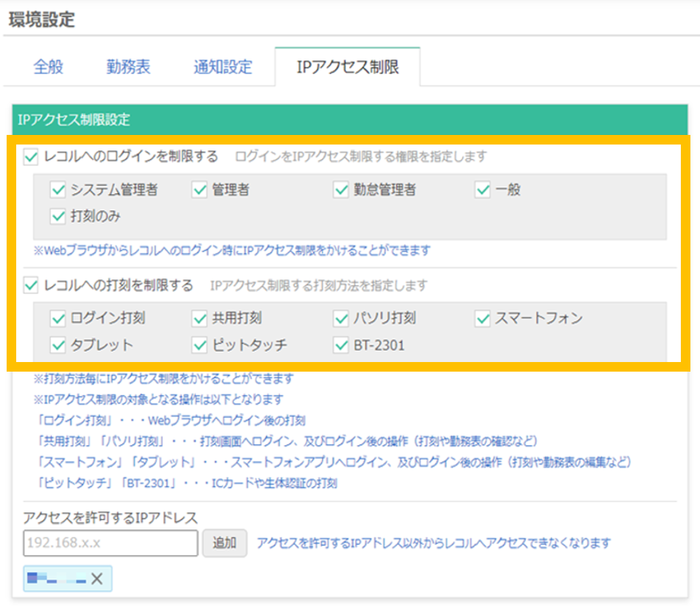Uncheck the 勤怠管理者 checkbox

tap(340, 189)
